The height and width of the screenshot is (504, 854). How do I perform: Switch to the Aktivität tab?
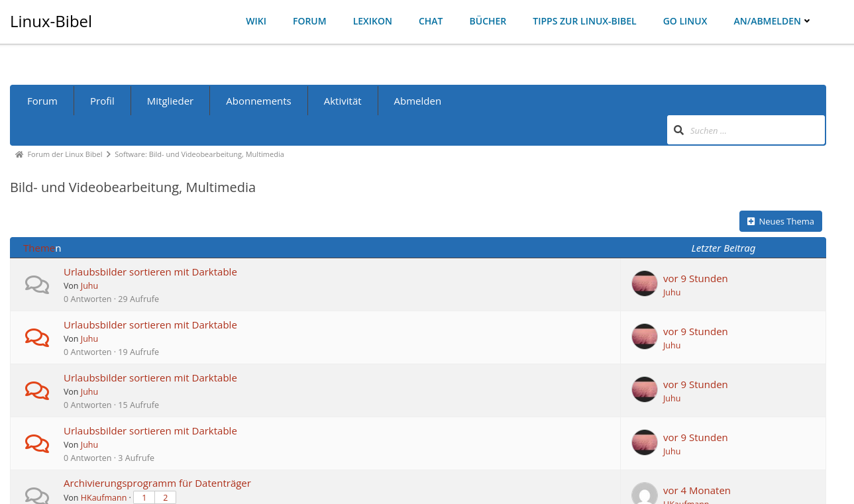[343, 101]
